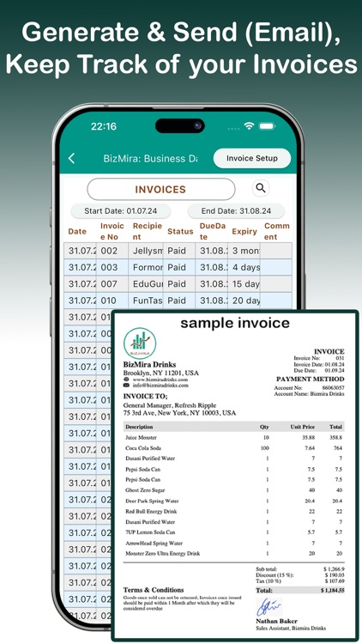
Task: Sort by the DueDate column header
Action: pos(212,231)
